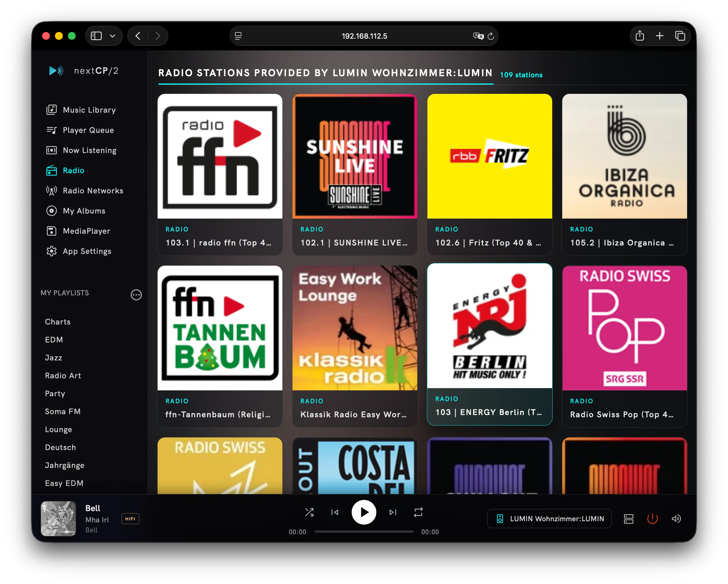Click the App Settings gear icon

point(51,251)
